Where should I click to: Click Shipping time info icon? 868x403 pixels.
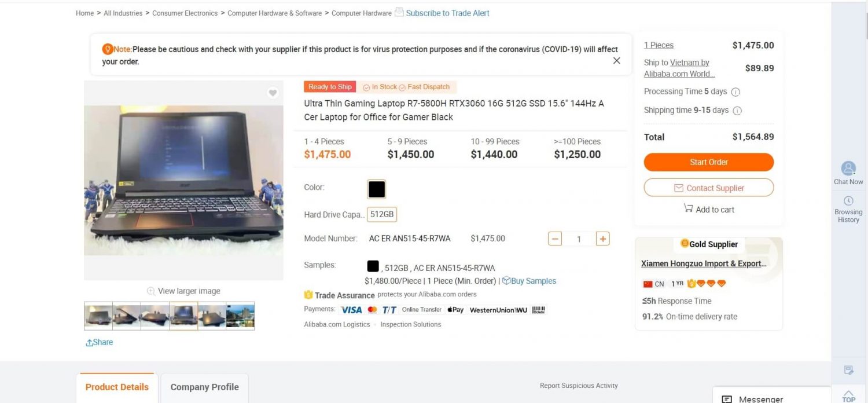coord(737,111)
